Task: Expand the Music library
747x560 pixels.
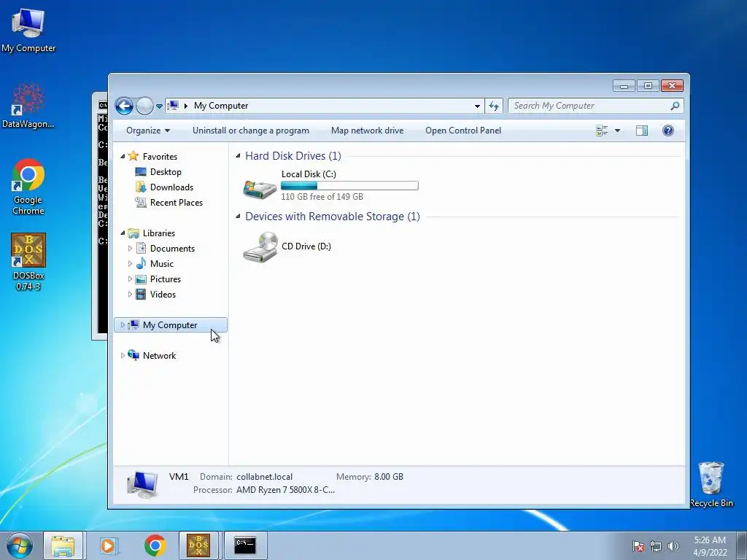Action: coord(130,264)
